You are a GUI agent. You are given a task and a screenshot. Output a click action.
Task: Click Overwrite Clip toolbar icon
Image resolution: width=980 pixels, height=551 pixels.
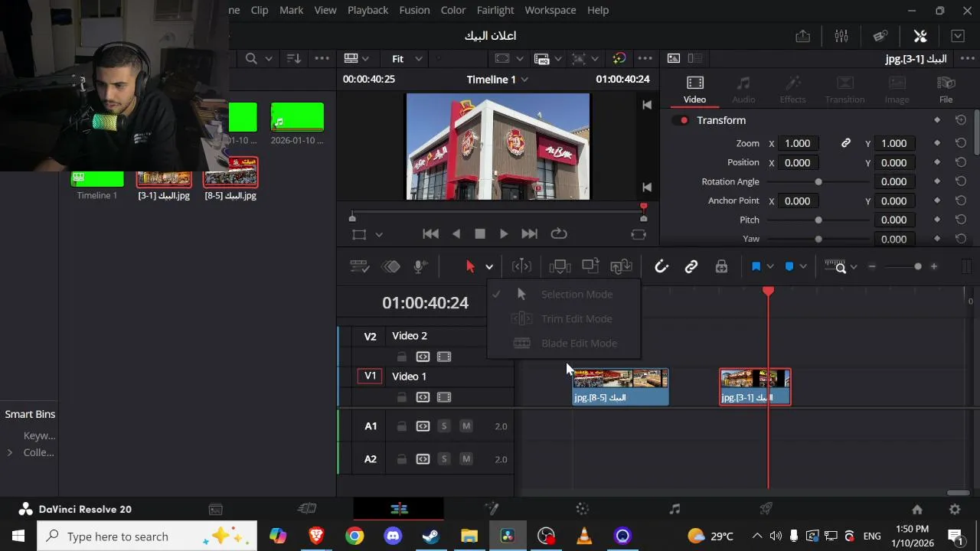(590, 266)
